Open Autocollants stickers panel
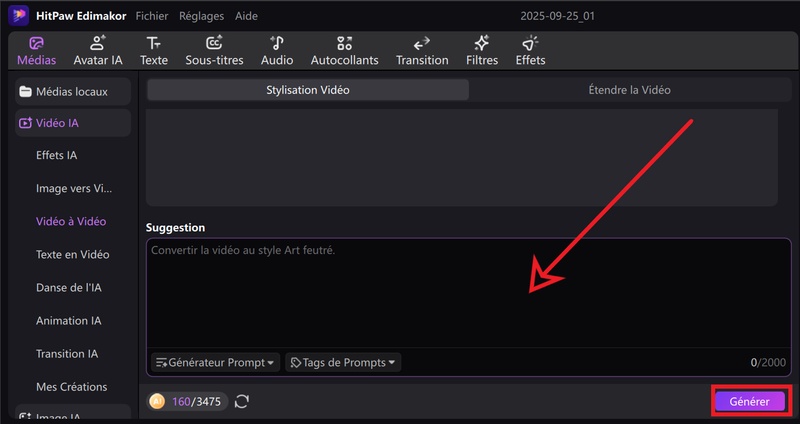This screenshot has height=424, width=800. click(344, 51)
